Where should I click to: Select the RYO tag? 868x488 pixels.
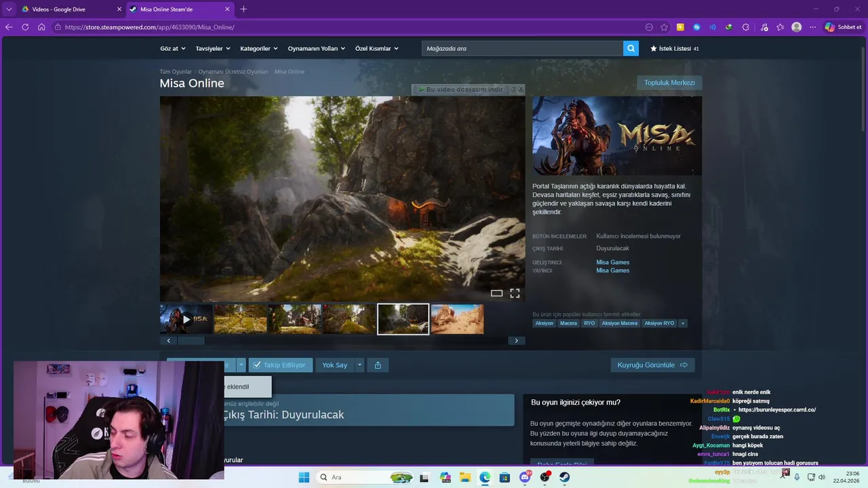[589, 323]
